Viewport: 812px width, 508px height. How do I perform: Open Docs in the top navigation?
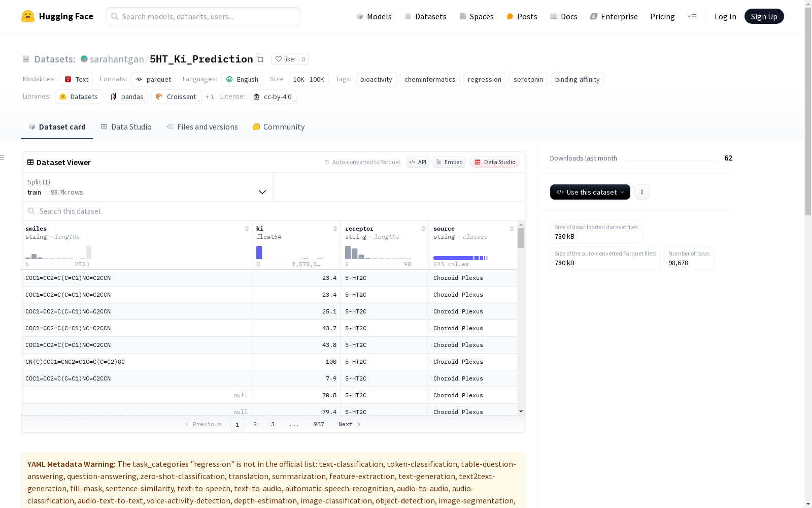[x=564, y=16]
